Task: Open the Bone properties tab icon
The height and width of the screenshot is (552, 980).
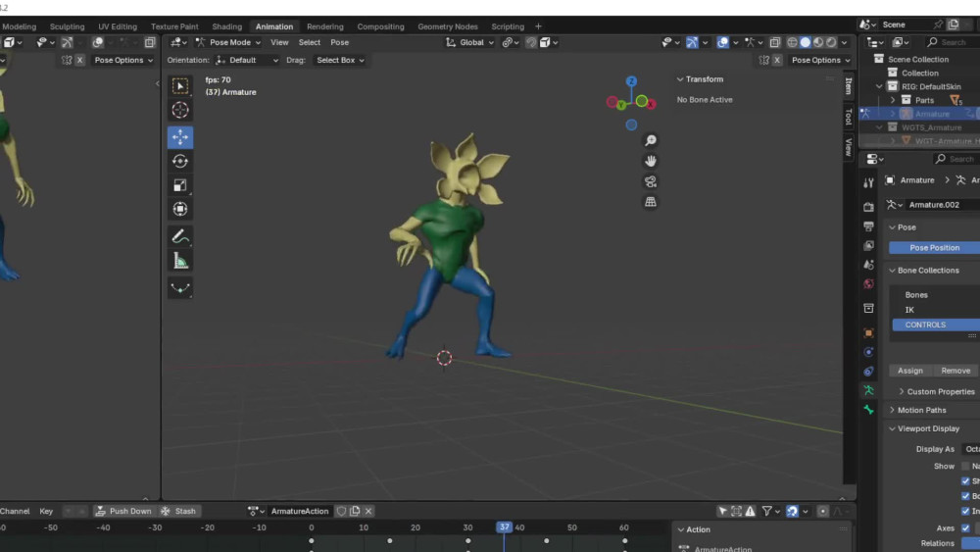Action: tap(868, 410)
